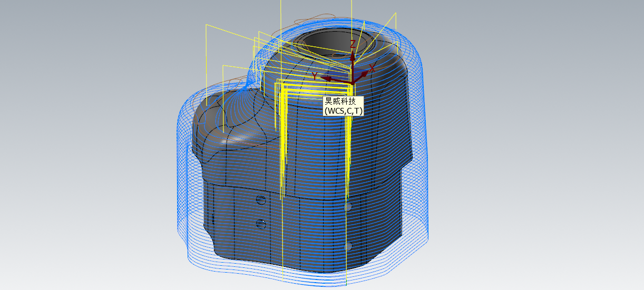This screenshot has height=290, width=644.
Task: Click the 昊威科技 (WCS,C,T) tooltip label
Action: [343, 106]
